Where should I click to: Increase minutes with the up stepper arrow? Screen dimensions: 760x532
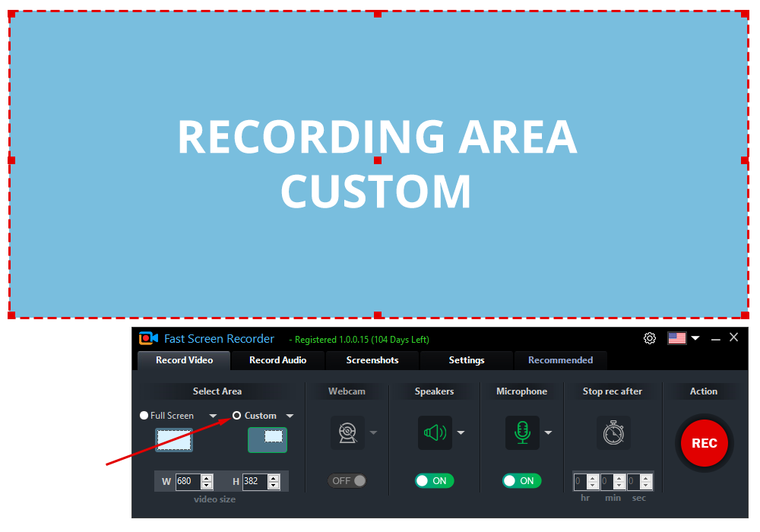tap(619, 478)
